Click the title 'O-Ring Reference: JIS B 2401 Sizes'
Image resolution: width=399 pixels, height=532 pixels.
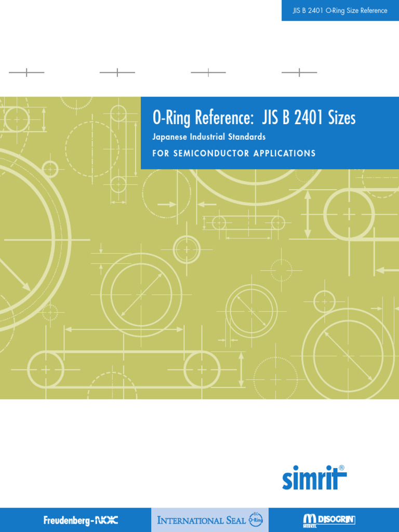[x=254, y=118]
